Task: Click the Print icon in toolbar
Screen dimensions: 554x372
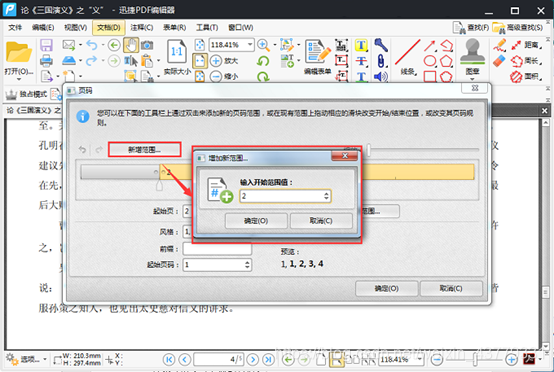Action: point(46,60)
